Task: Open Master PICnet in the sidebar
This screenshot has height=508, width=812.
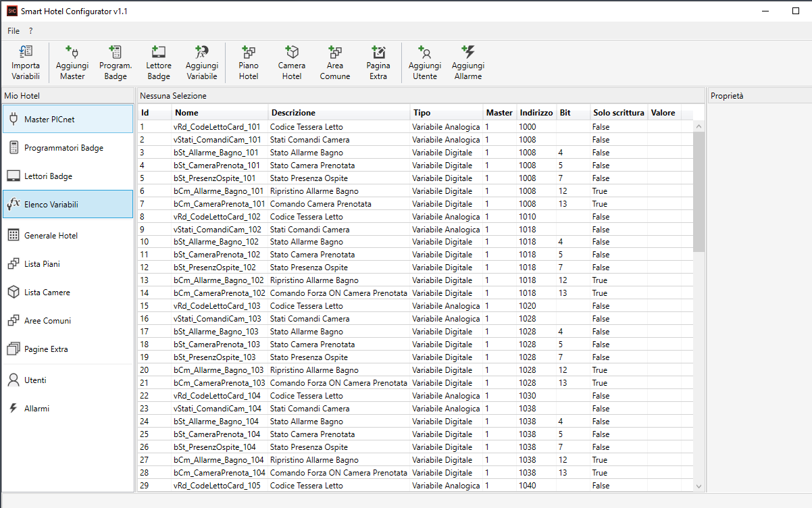Action: tap(68, 119)
